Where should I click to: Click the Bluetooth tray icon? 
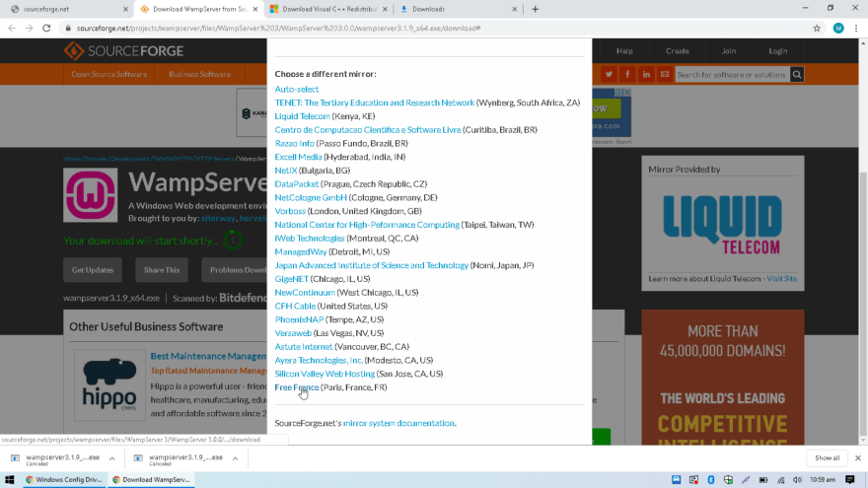click(x=711, y=480)
